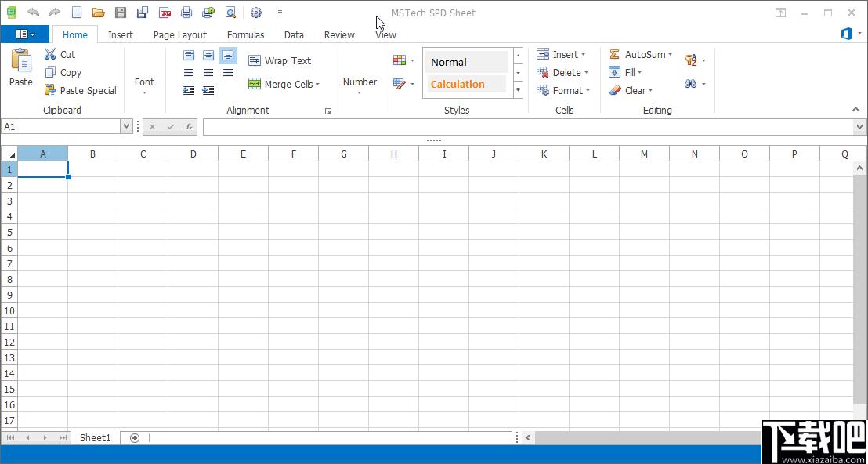This screenshot has width=868, height=464.
Task: Select row header 5
Action: [9, 232]
